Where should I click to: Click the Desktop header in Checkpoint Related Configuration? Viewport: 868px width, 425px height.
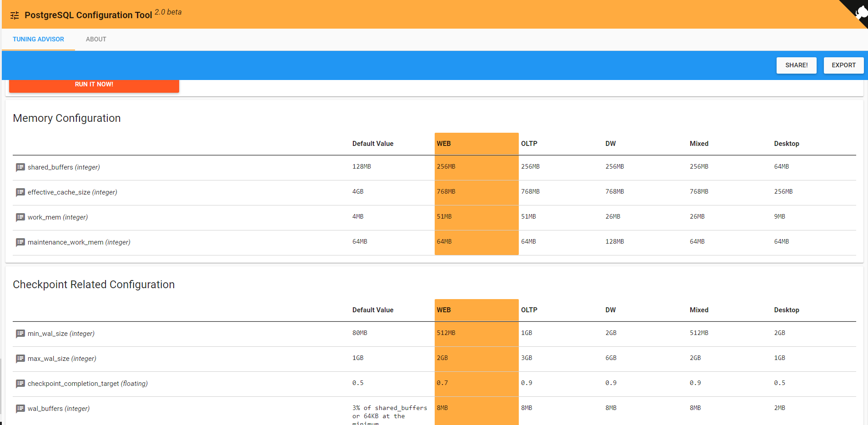pyautogui.click(x=786, y=310)
